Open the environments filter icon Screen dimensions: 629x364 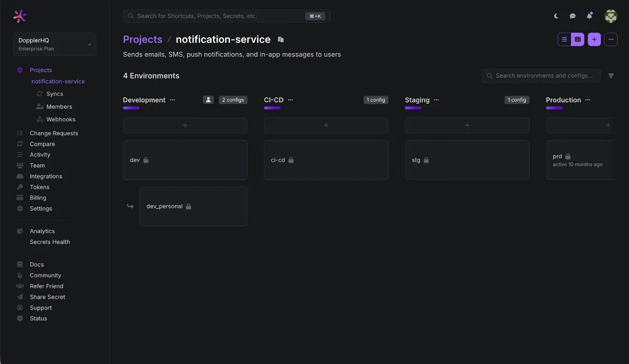(x=611, y=76)
